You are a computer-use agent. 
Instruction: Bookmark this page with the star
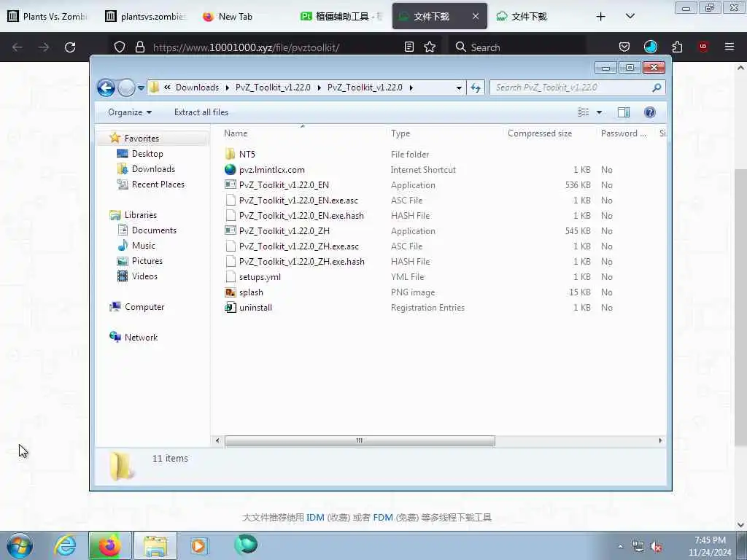430,47
